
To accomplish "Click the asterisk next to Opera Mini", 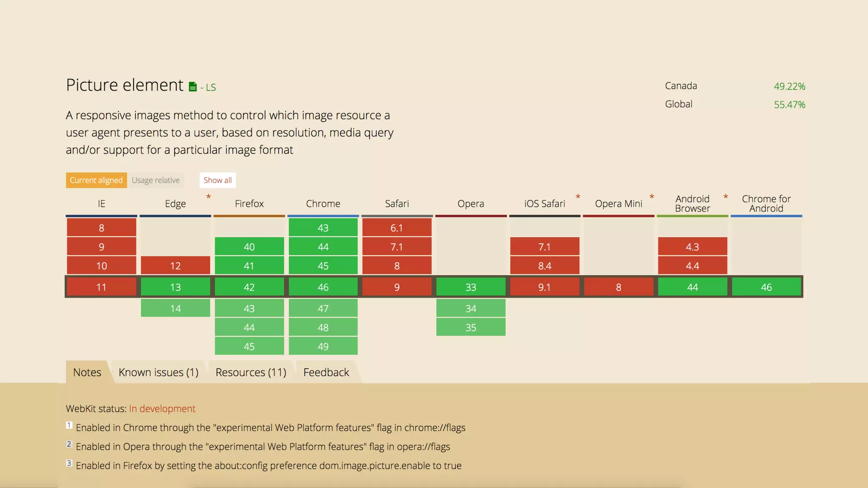I will tap(651, 197).
